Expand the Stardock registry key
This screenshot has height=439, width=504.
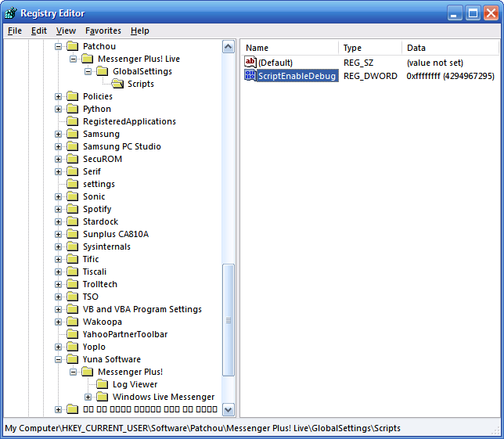coord(59,221)
